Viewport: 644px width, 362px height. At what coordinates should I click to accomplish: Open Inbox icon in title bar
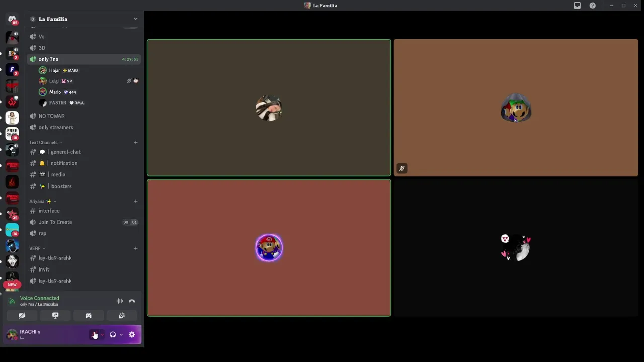tap(577, 5)
